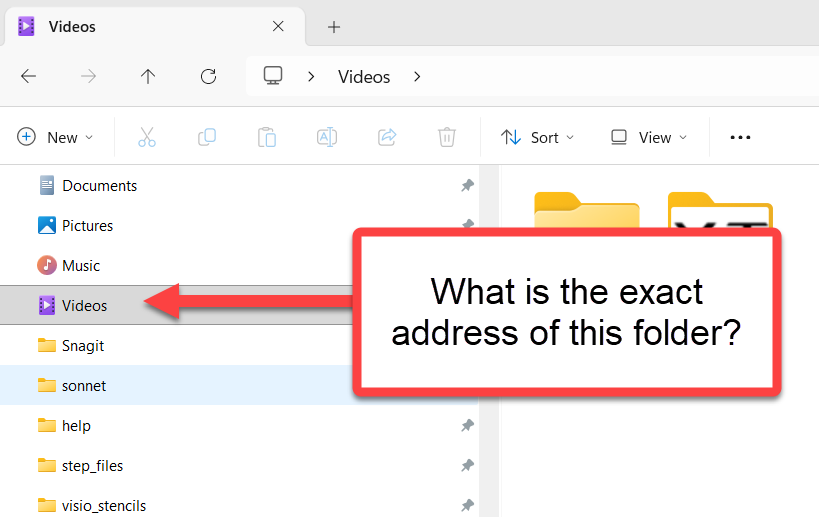This screenshot has width=819, height=517.
Task: Click the This PC monitor icon in address bar
Action: pos(273,76)
